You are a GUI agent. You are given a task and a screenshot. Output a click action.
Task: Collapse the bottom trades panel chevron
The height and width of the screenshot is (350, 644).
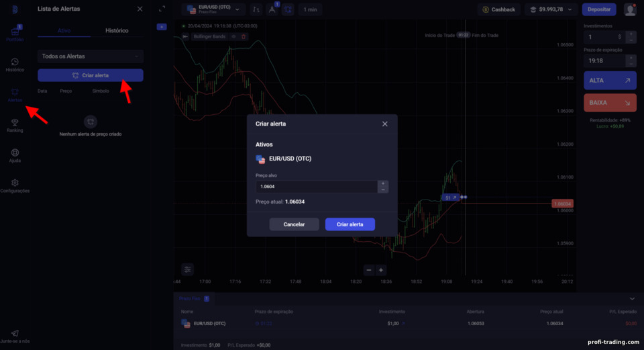632,298
